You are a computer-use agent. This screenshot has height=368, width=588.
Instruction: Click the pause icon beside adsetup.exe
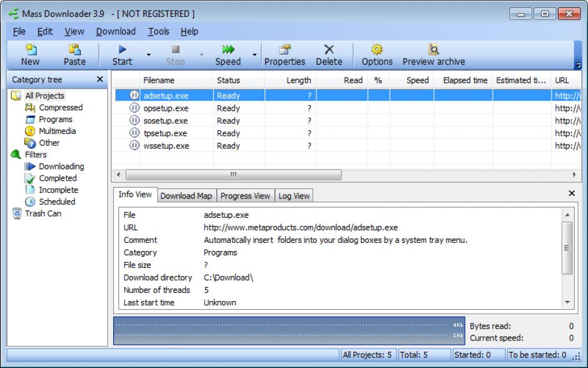point(134,95)
